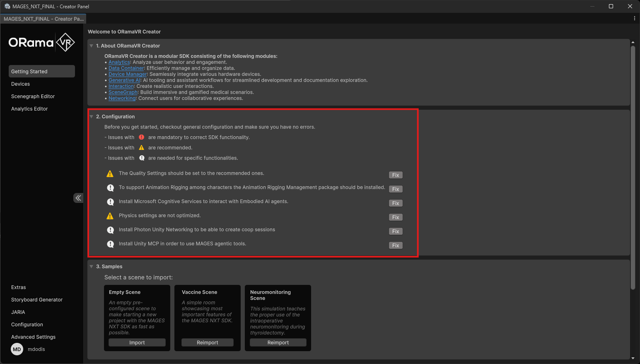640x364 pixels.
Task: Click yellow warning icon in issues legend
Action: [142, 147]
